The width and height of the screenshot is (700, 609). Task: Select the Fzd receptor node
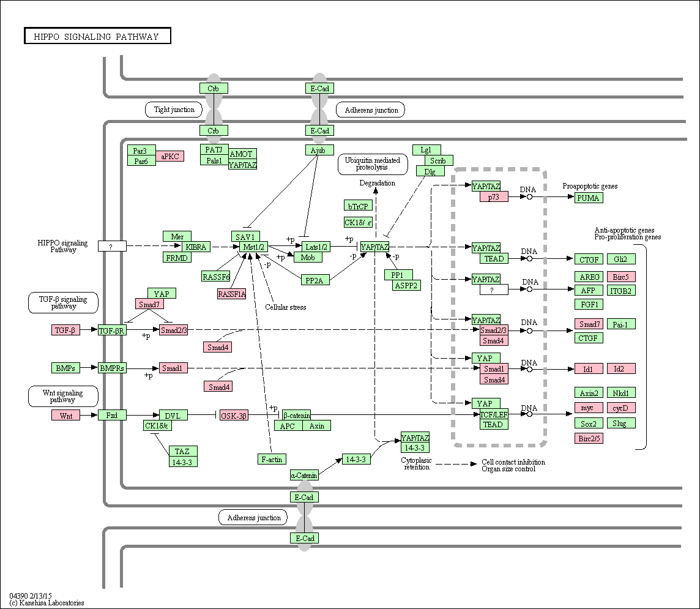click(x=112, y=415)
